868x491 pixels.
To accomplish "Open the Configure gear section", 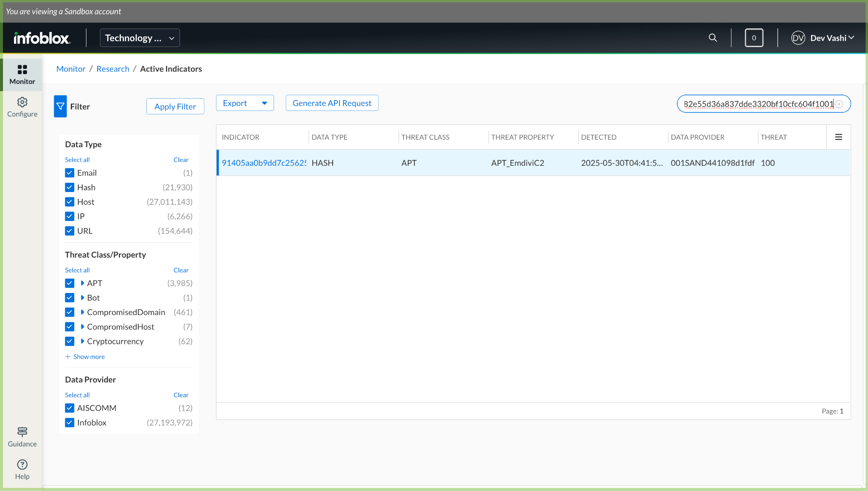I will click(22, 107).
